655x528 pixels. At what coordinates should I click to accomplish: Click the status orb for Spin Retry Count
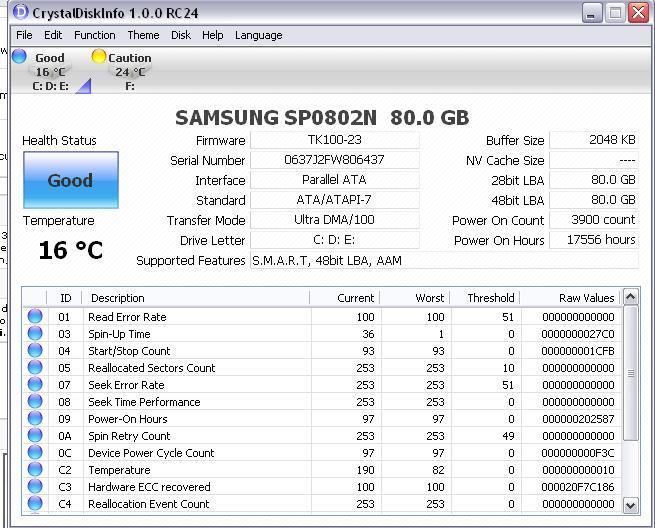(x=35, y=435)
